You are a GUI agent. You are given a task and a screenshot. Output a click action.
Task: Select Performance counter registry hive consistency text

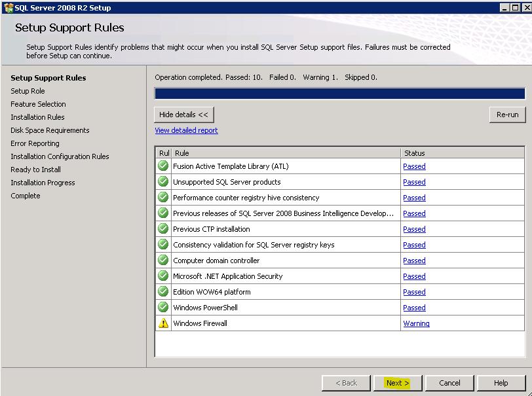[246, 198]
